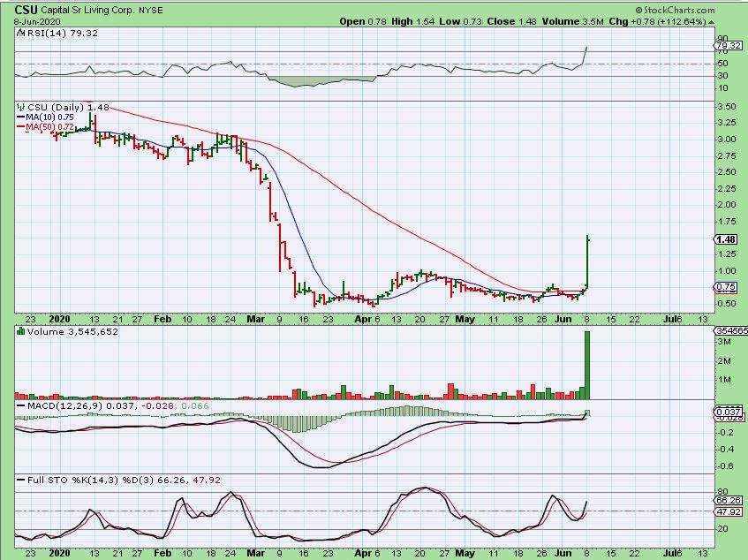This screenshot has height=560, width=748.
Task: Click the MACD legend line marker
Action: tap(21, 406)
